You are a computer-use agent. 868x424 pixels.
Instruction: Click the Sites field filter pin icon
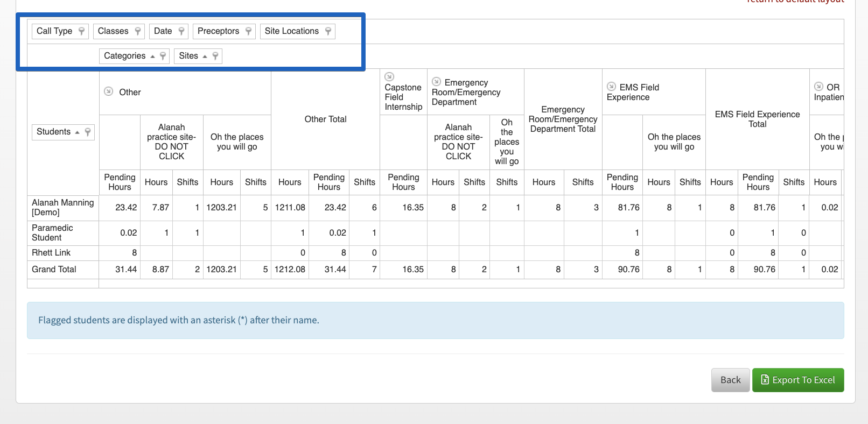pyautogui.click(x=215, y=56)
